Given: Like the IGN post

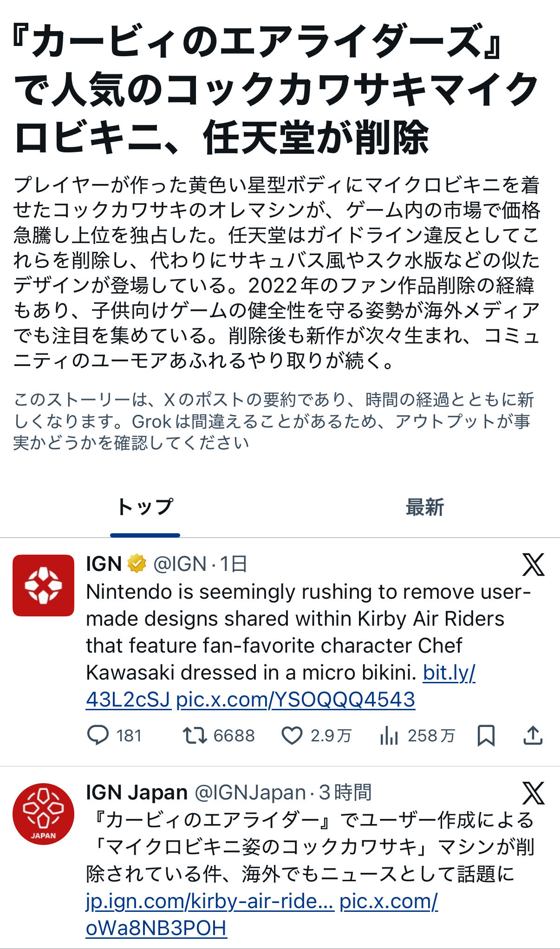Looking at the screenshot, I should pos(292,736).
